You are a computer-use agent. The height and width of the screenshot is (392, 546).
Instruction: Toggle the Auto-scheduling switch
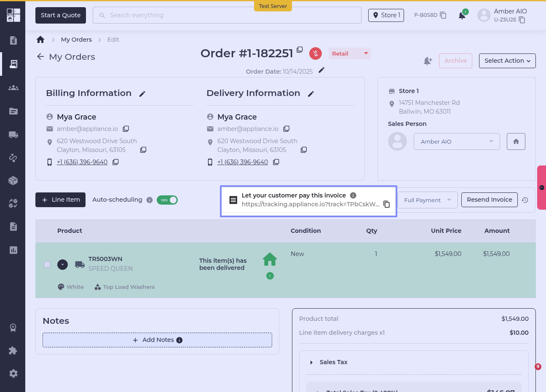click(167, 200)
